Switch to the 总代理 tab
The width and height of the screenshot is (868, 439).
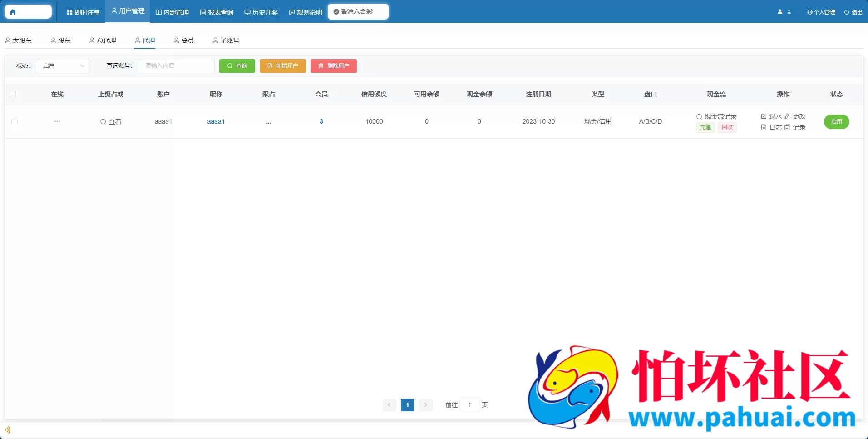[x=103, y=40]
